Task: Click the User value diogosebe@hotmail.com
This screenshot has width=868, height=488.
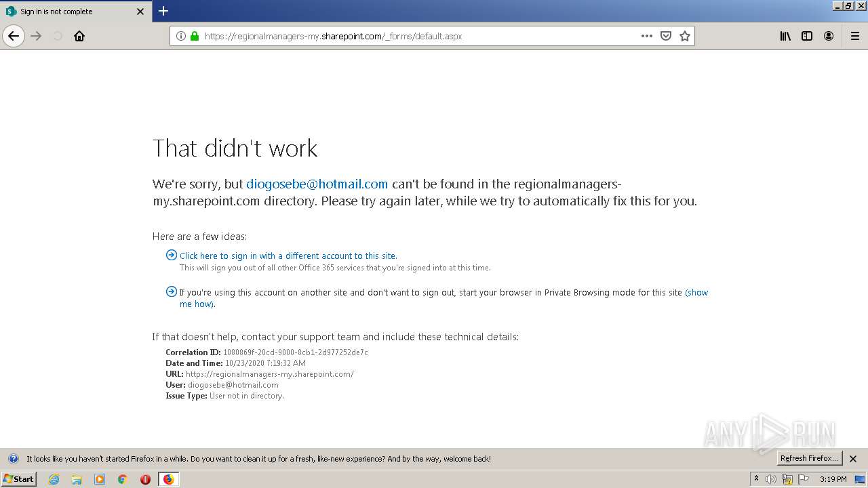Action: coord(233,385)
